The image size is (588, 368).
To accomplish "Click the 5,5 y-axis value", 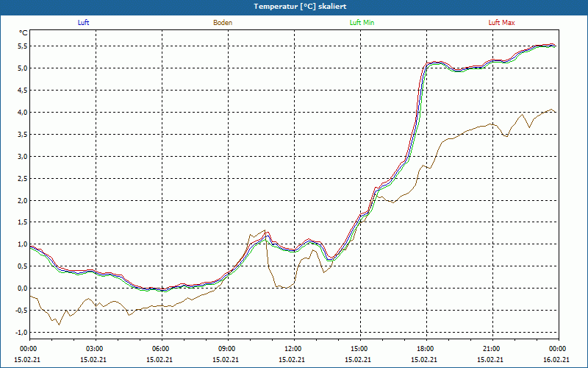I will tap(23, 46).
